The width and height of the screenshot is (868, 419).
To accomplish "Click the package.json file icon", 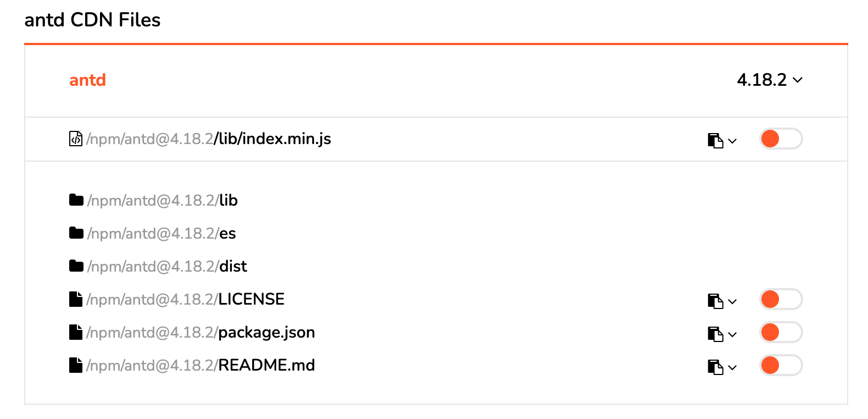I will (x=76, y=332).
